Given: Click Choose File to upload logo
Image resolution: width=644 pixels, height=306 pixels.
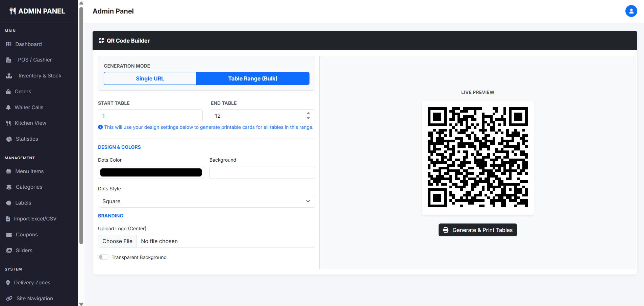Looking at the screenshot, I should click(x=118, y=241).
